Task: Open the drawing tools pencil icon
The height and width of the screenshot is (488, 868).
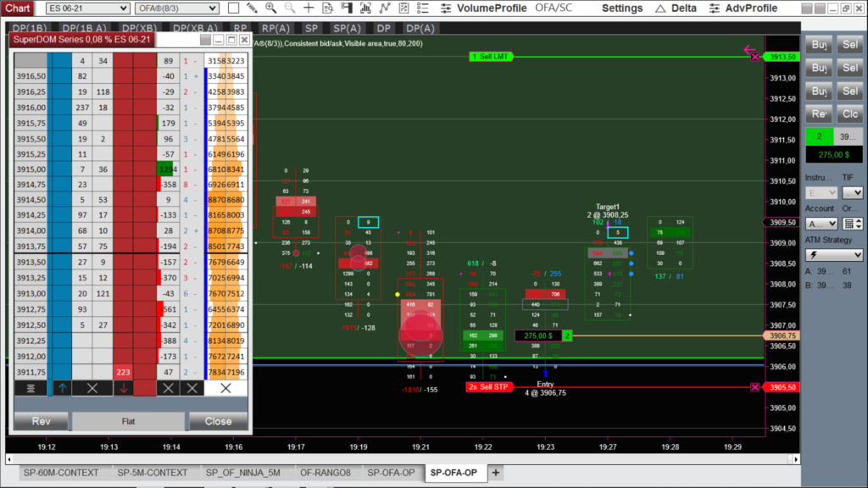Action: pos(252,8)
